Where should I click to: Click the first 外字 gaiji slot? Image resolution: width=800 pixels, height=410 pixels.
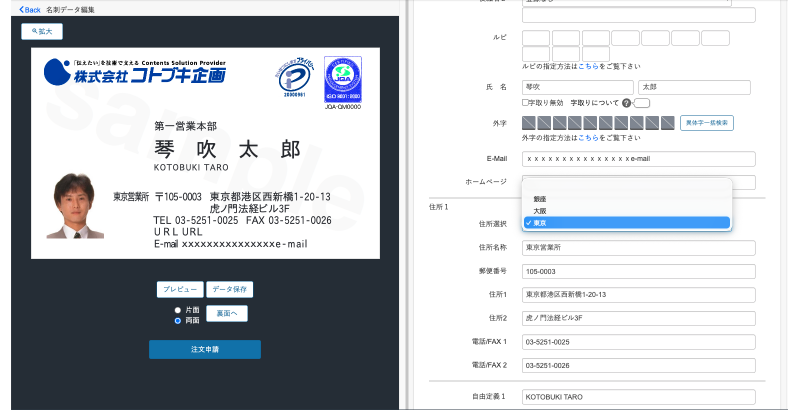[x=531, y=122]
